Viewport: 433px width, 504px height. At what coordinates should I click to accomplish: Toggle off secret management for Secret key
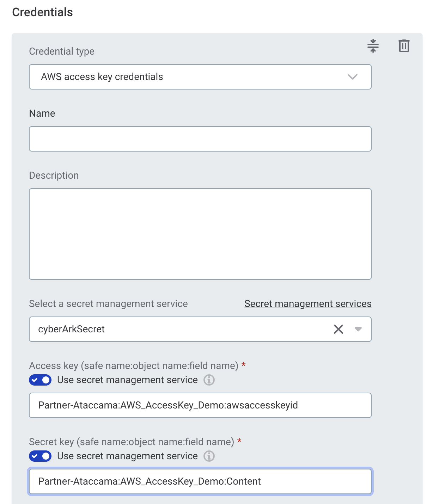click(40, 456)
